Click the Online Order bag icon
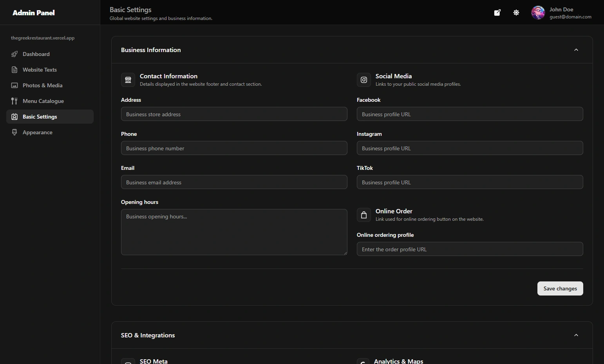Screen dimensions: 604x364 click(x=363, y=215)
